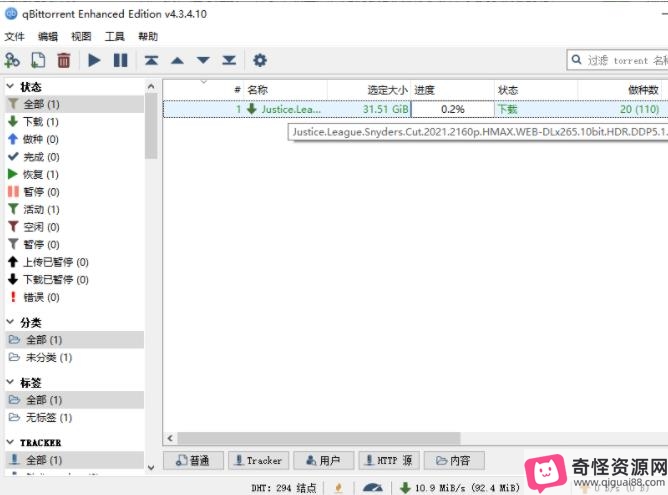The height and width of the screenshot is (495, 668).
Task: Open the 编辑 menu
Action: point(48,37)
